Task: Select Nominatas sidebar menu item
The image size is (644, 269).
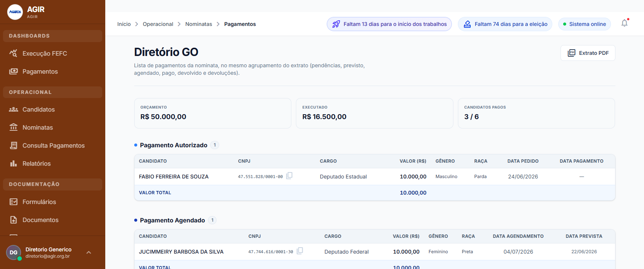Action: pyautogui.click(x=53, y=127)
